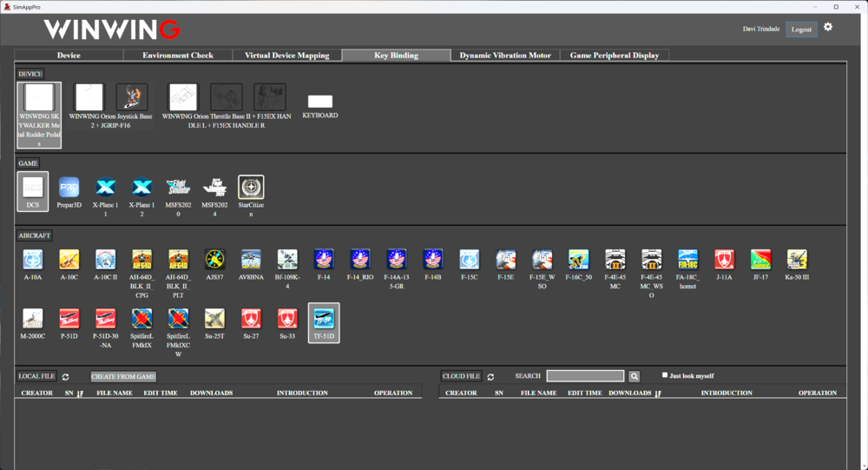This screenshot has width=868, height=470.
Task: Choose the J-11A aircraft
Action: pos(724,260)
